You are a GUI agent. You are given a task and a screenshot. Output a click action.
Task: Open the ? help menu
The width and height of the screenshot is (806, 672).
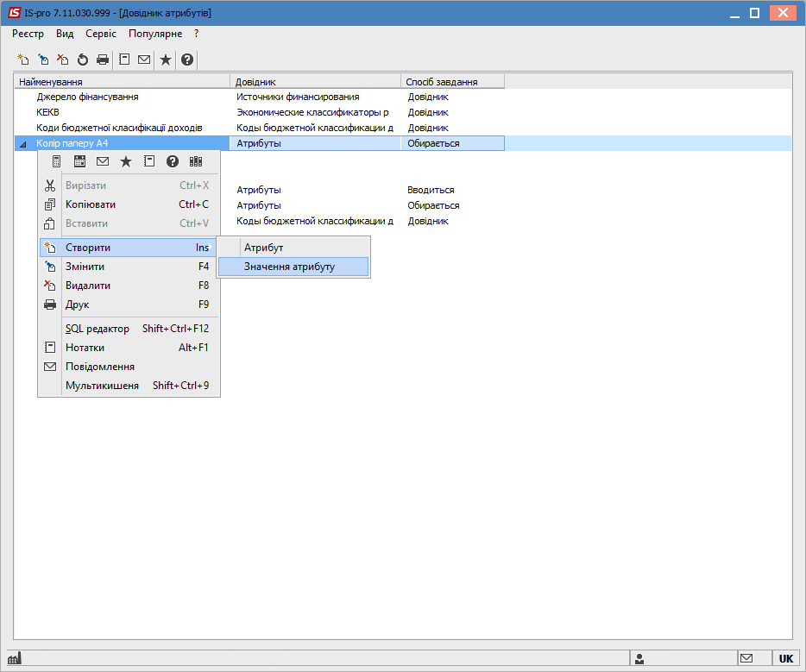click(197, 34)
